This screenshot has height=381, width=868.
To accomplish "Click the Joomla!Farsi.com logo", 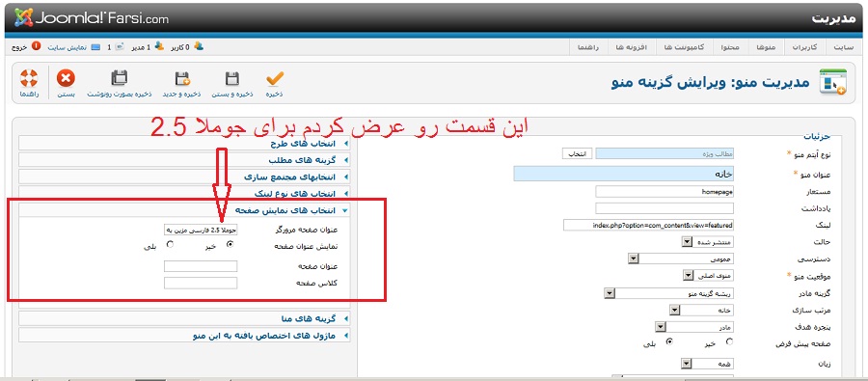I will pyautogui.click(x=91, y=17).
